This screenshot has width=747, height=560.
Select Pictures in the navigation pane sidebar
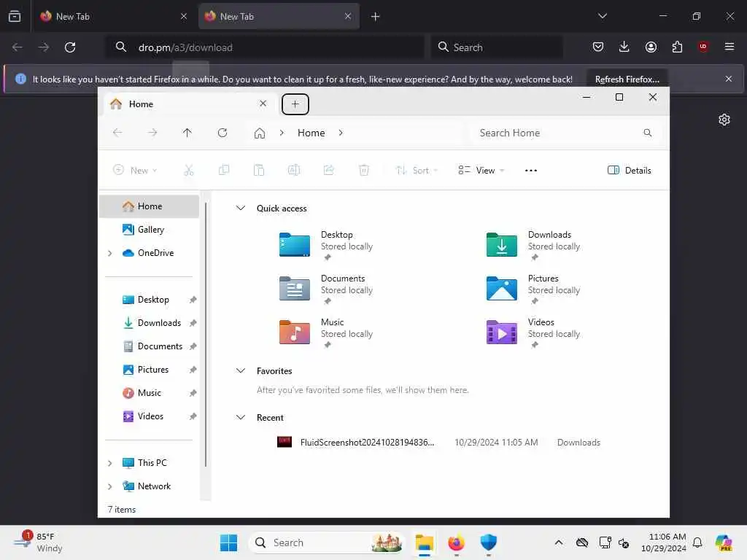pos(150,370)
